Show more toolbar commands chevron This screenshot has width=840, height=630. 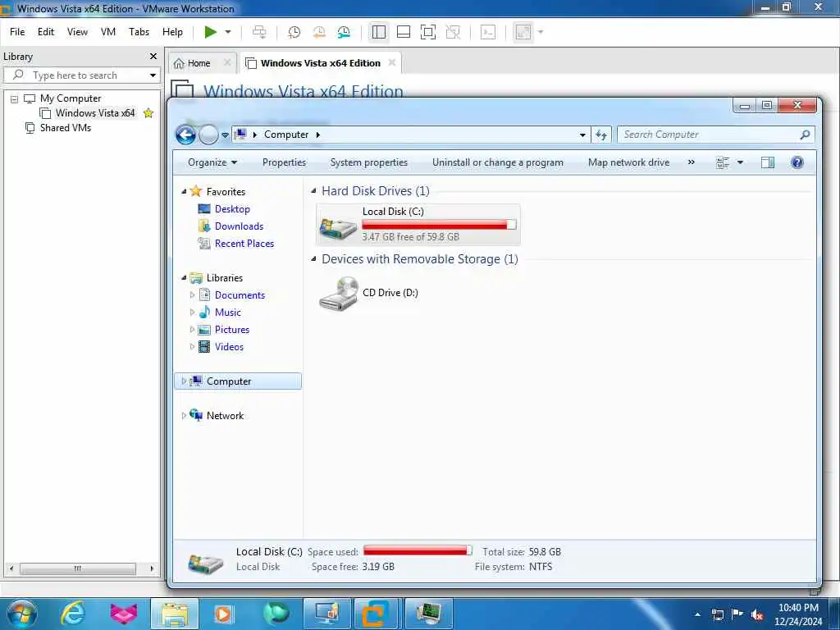pyautogui.click(x=691, y=162)
